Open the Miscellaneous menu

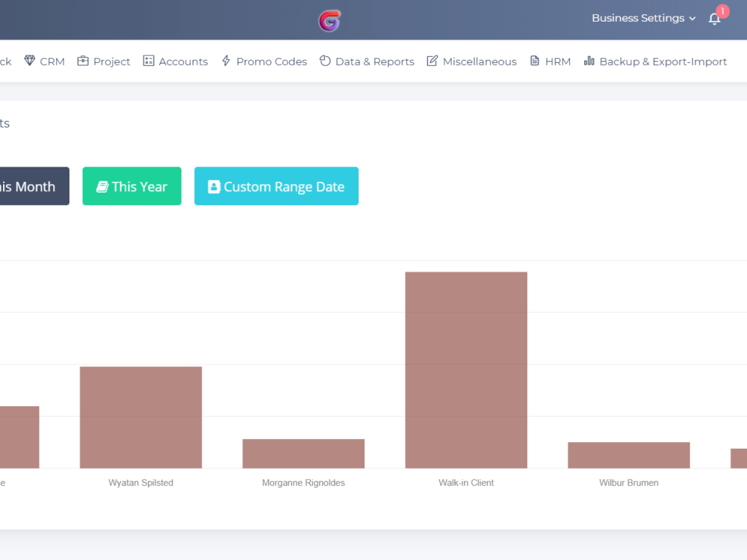pos(471,61)
